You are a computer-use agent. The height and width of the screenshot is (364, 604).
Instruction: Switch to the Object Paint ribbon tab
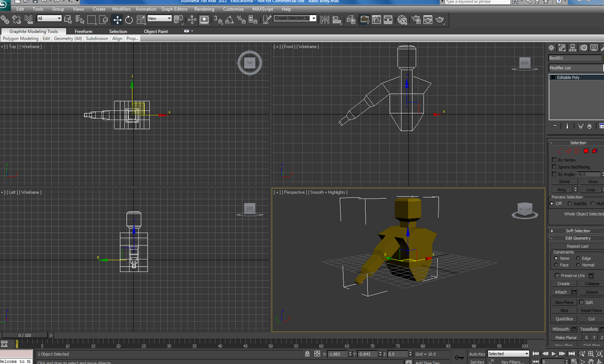[156, 31]
